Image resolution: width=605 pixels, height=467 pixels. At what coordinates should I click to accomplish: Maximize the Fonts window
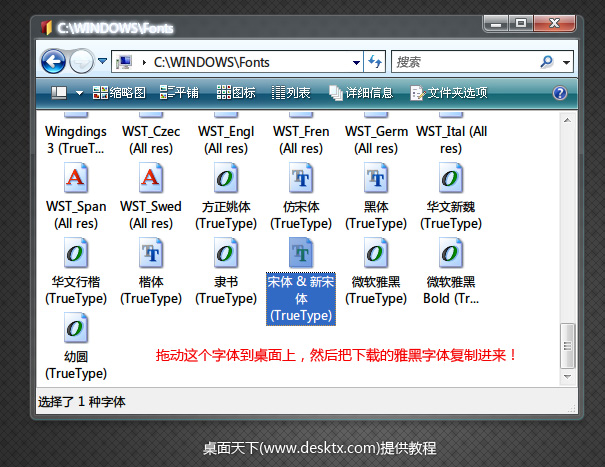(x=521, y=24)
